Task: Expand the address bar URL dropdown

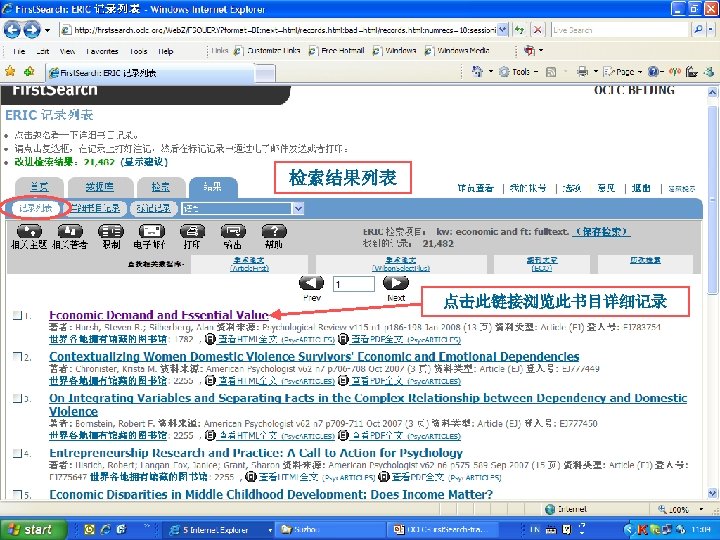Action: [x=503, y=30]
